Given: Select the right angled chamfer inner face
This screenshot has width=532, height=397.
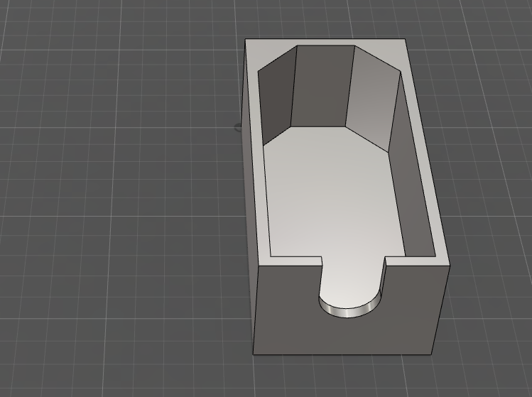Looking at the screenshot, I should (373, 99).
